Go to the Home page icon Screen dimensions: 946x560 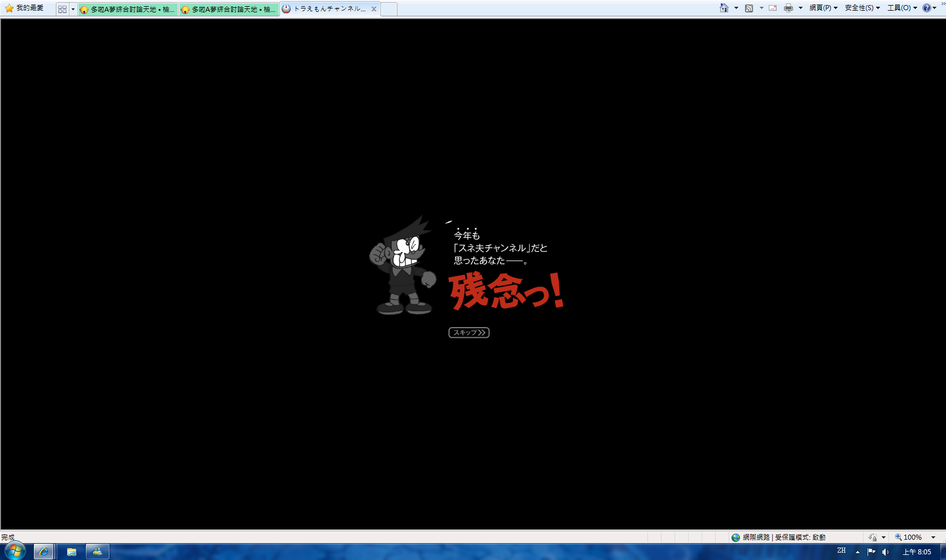tap(724, 8)
